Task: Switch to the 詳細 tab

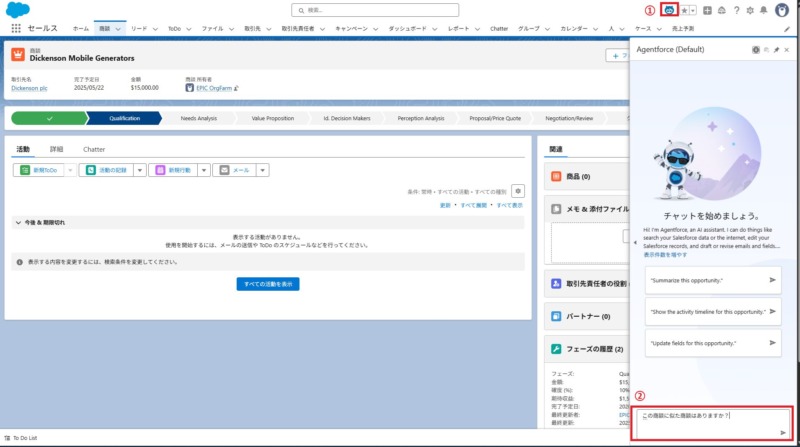Action: pos(57,149)
